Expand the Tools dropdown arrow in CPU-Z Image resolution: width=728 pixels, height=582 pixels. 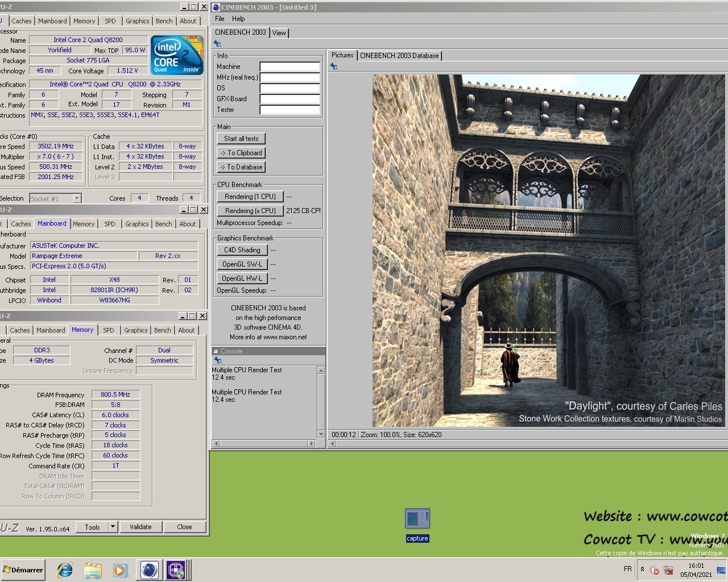(x=113, y=527)
